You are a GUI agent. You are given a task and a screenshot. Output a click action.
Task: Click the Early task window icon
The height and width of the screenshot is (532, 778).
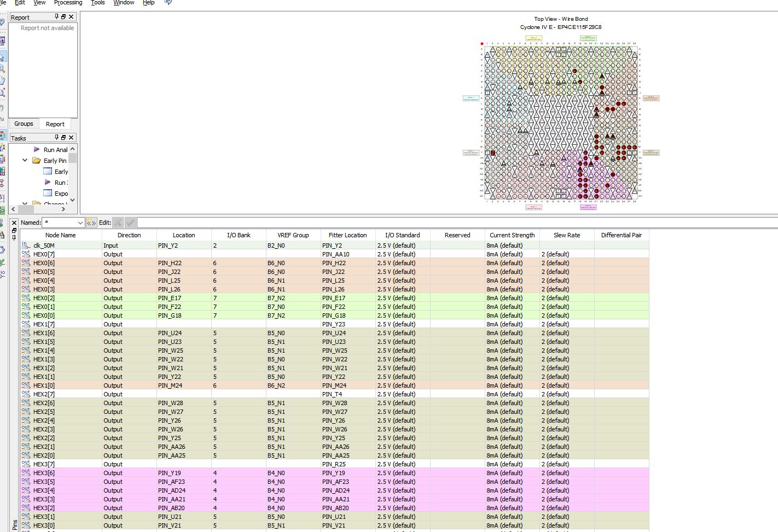[x=48, y=171]
